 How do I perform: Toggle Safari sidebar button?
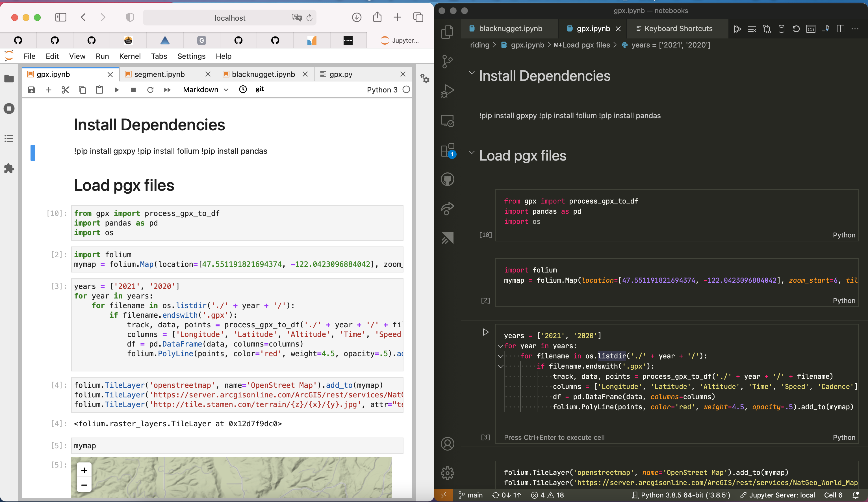coord(61,17)
